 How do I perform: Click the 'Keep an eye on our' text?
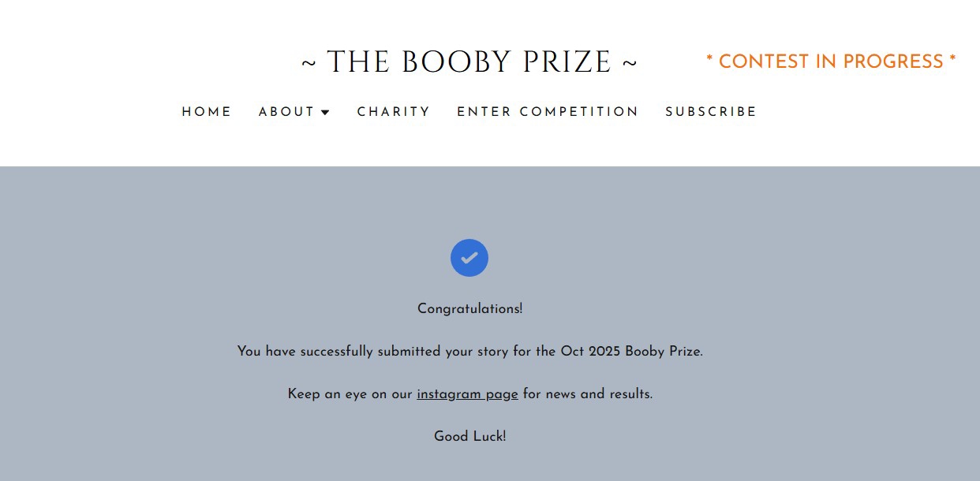(350, 394)
